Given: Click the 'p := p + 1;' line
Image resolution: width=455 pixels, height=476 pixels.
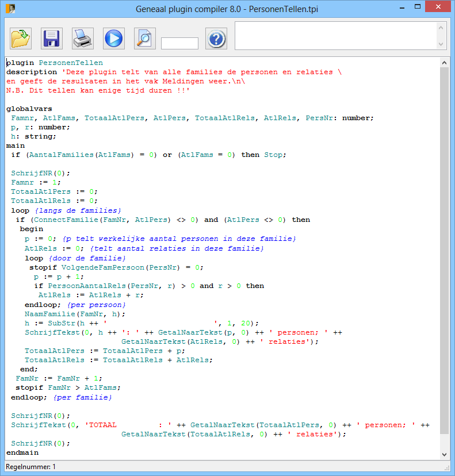Looking at the screenshot, I should pyautogui.click(x=59, y=277).
